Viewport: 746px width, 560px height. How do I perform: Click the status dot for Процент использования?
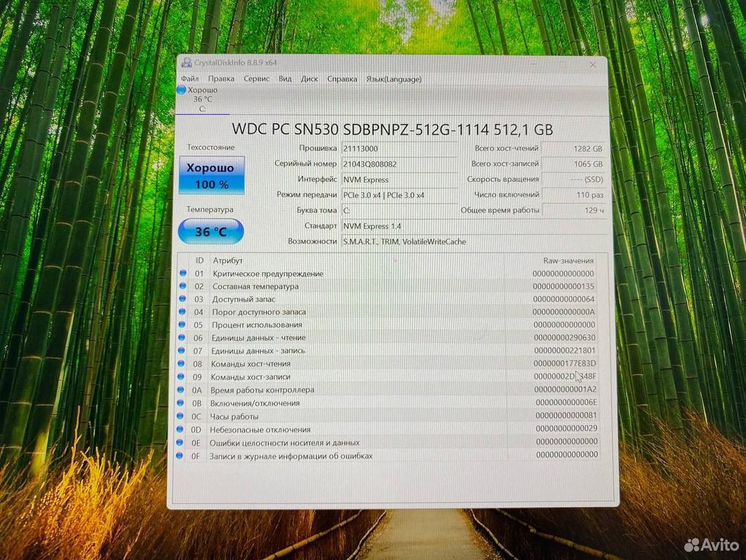click(183, 325)
